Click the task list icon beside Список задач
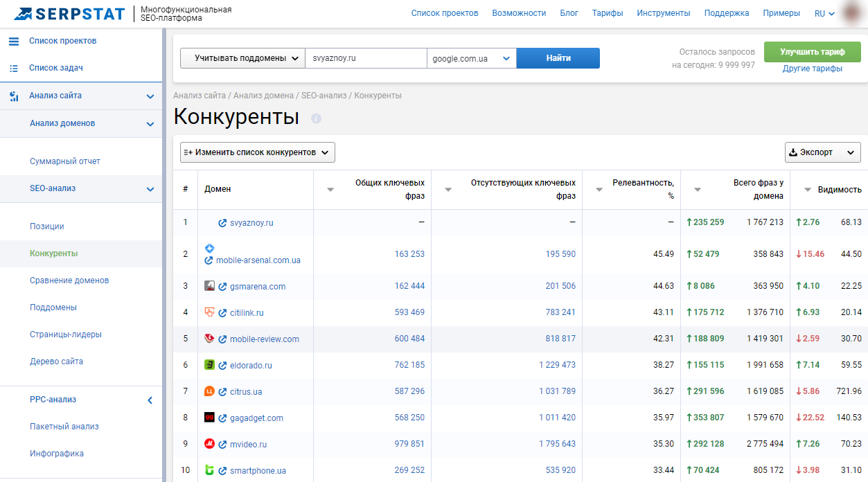The width and height of the screenshot is (868, 482). (x=14, y=68)
